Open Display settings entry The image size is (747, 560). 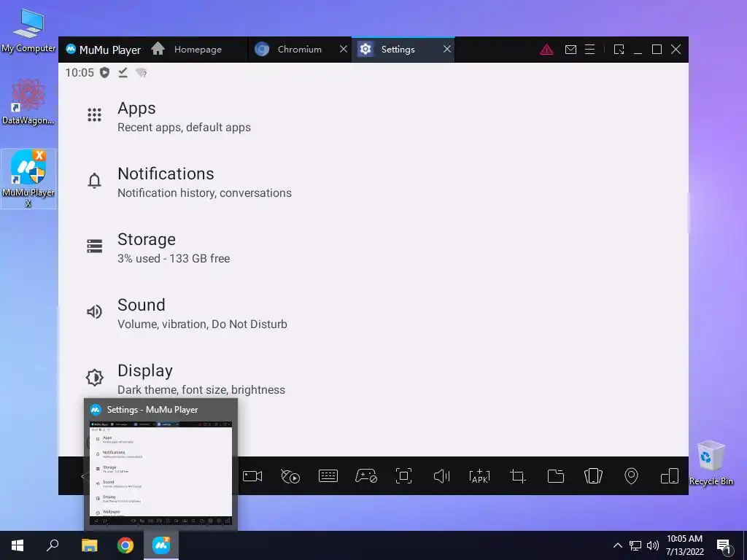tap(373, 378)
